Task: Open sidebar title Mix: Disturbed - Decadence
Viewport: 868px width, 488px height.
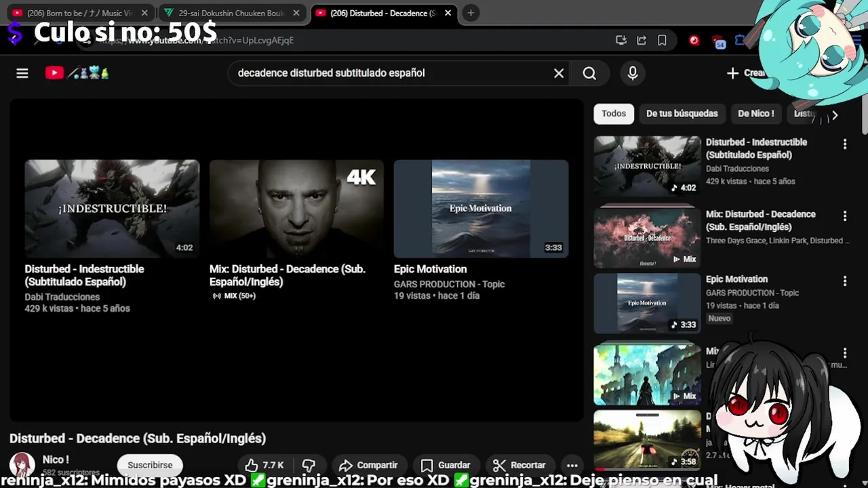Action: click(760, 220)
